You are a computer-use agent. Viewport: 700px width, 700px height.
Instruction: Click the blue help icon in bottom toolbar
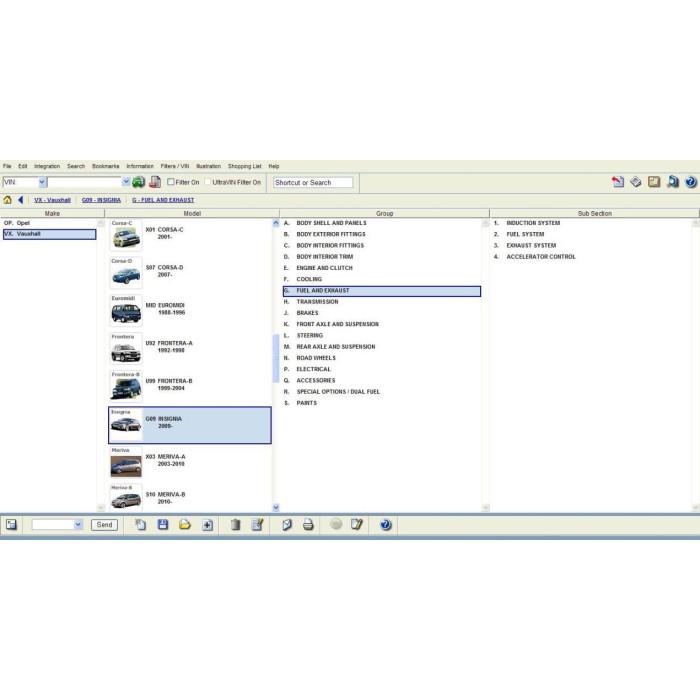click(386, 525)
